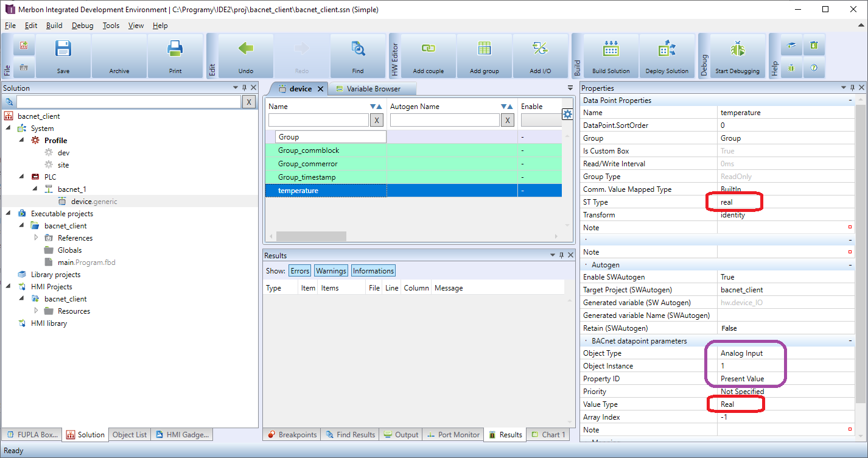Select the Add I/O tool
The image size is (868, 458).
pyautogui.click(x=539, y=55)
